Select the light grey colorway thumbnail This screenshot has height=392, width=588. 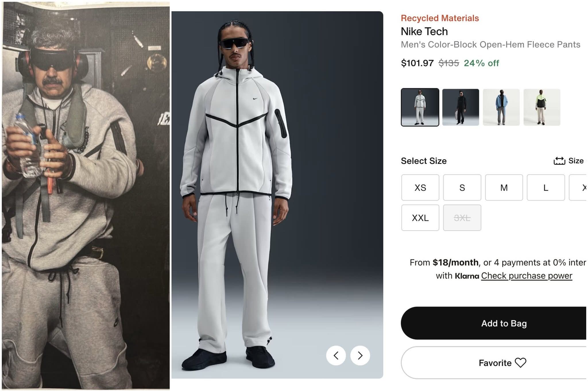coord(420,107)
